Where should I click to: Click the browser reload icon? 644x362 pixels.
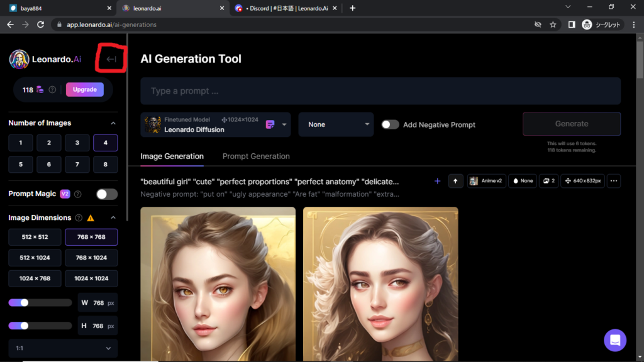41,25
